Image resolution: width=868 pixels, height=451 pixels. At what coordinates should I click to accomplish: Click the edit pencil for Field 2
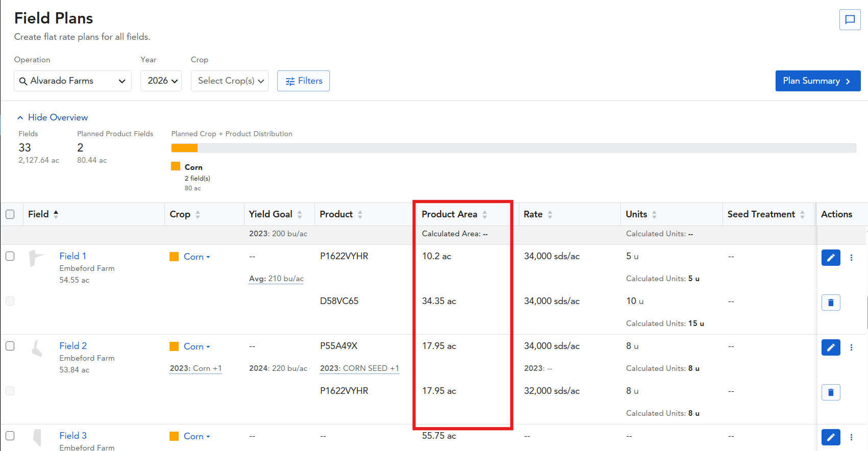click(x=831, y=347)
